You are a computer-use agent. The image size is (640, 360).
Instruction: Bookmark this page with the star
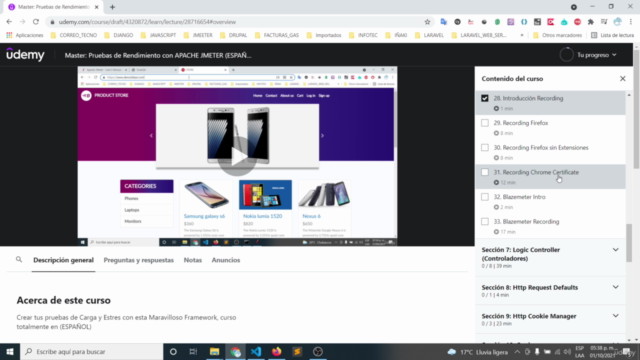pyautogui.click(x=427, y=22)
